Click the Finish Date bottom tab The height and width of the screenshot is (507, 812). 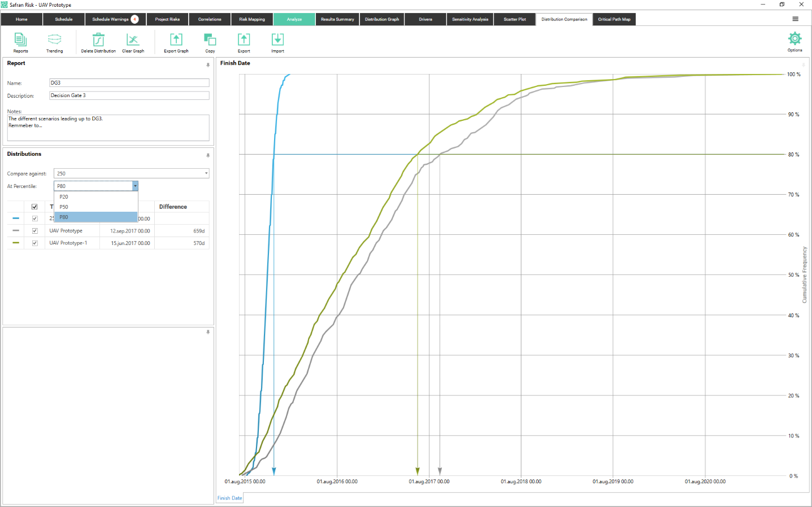pos(229,498)
